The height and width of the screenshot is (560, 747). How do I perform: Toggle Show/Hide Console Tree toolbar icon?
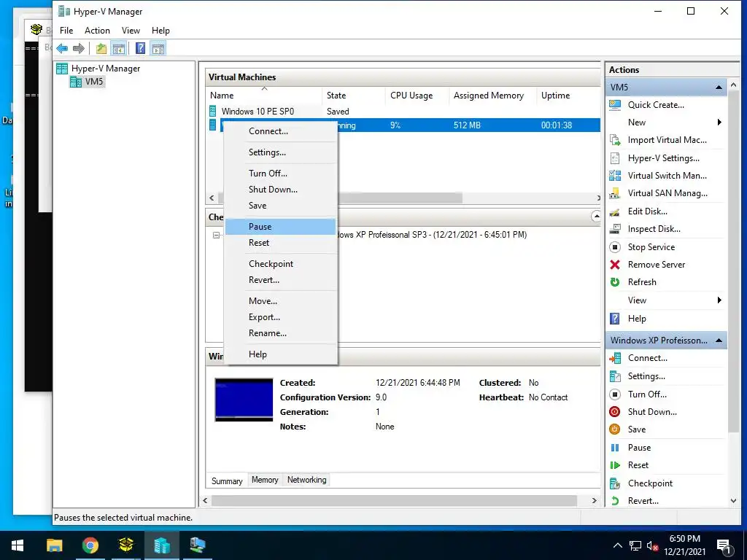[119, 48]
